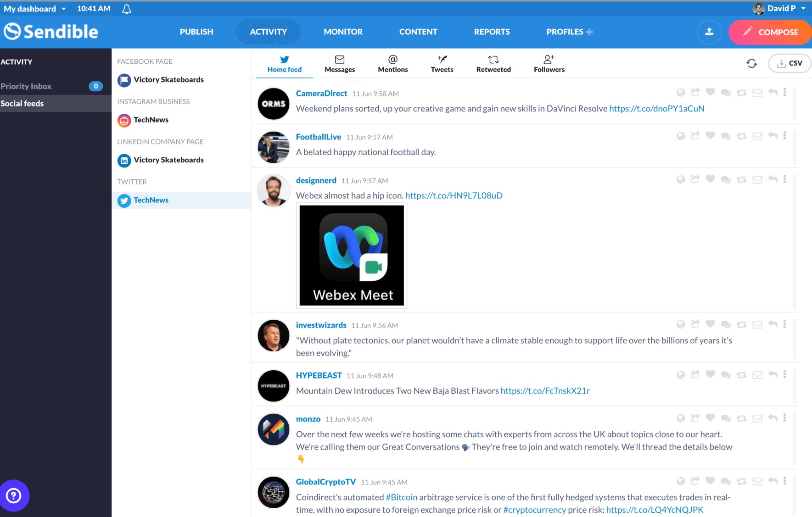Open the FootballLive profile link
This screenshot has height=517, width=812.
(319, 137)
